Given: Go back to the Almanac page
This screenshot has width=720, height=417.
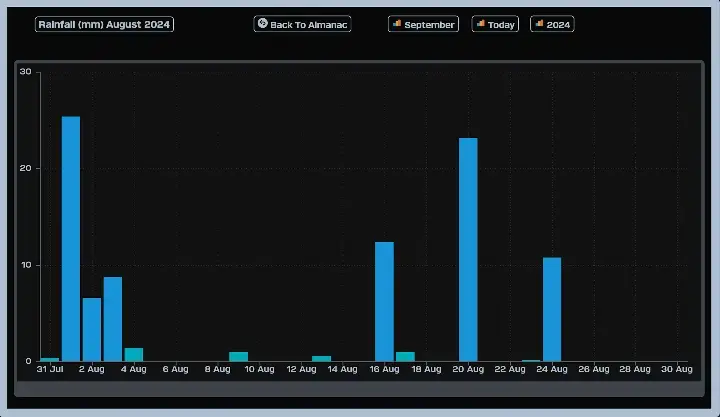Looking at the screenshot, I should 302,24.
